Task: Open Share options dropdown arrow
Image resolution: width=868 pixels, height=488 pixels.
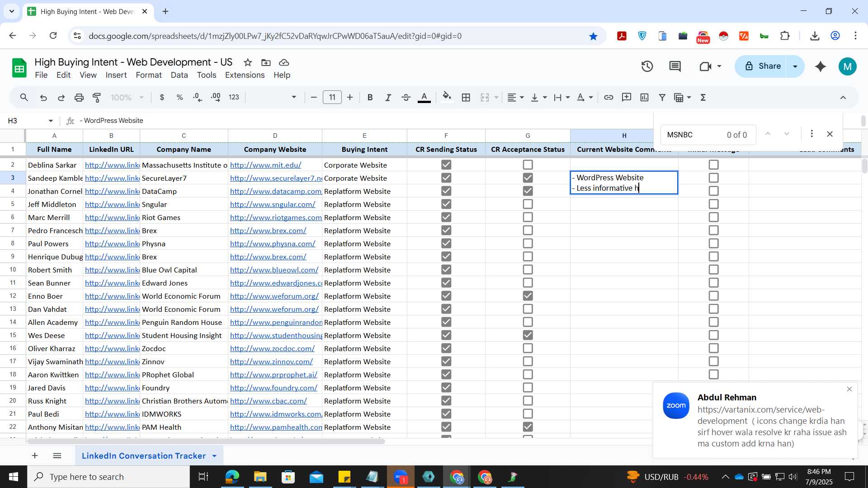Action: [795, 66]
